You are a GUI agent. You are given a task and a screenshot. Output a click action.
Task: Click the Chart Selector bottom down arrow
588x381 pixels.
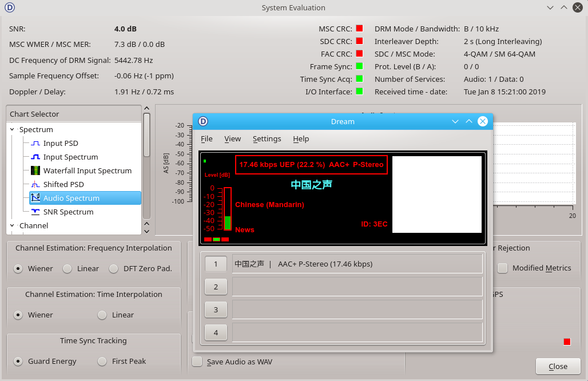click(146, 232)
